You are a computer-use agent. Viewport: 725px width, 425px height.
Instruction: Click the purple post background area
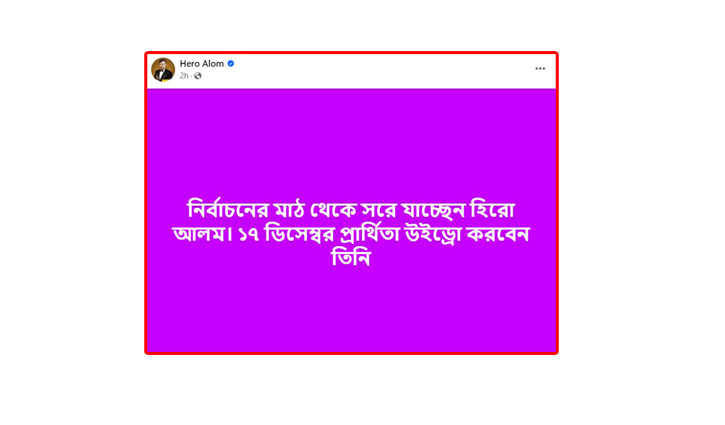[351, 139]
